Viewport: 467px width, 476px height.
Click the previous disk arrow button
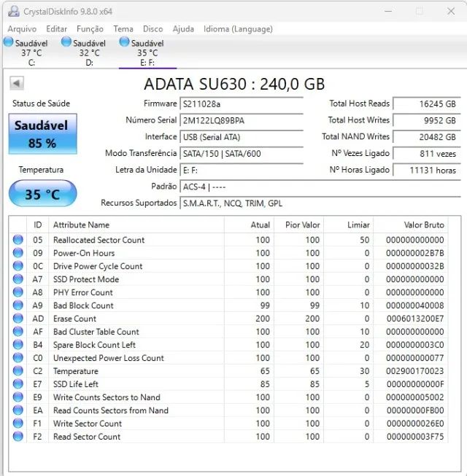tap(17, 83)
